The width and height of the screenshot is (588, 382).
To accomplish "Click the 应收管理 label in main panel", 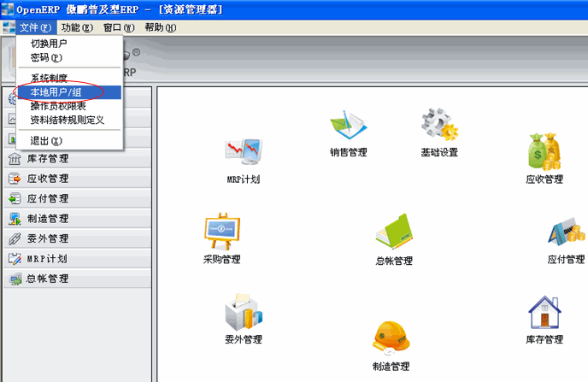I will pyautogui.click(x=544, y=179).
